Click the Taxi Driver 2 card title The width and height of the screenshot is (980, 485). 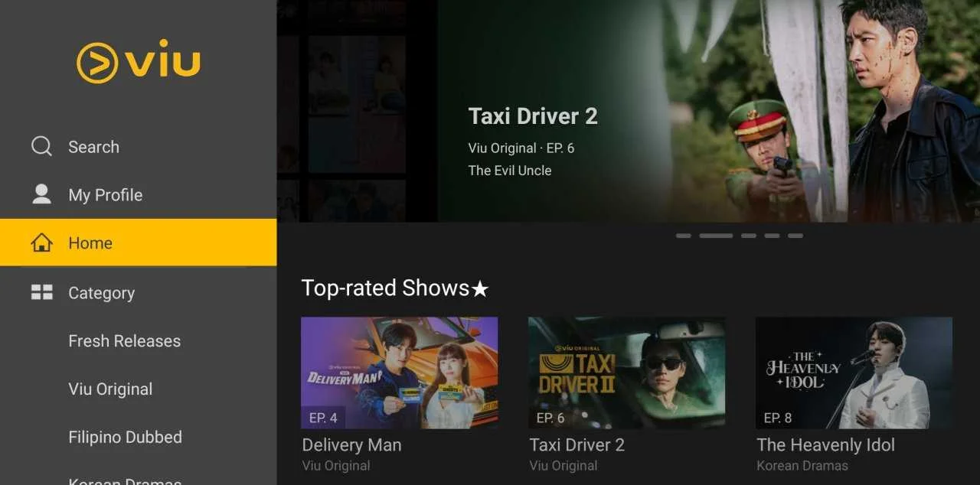point(577,445)
